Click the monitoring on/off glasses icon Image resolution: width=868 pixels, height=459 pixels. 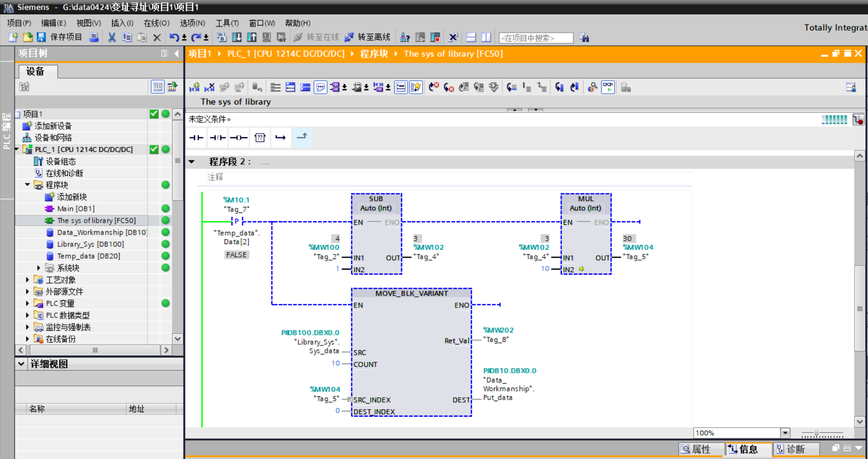point(608,87)
